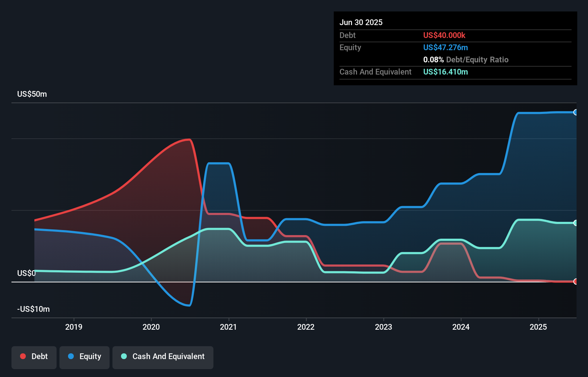Image resolution: width=588 pixels, height=377 pixels.
Task: Toggle the Cash And Equivalent legend button
Action: pyautogui.click(x=163, y=357)
